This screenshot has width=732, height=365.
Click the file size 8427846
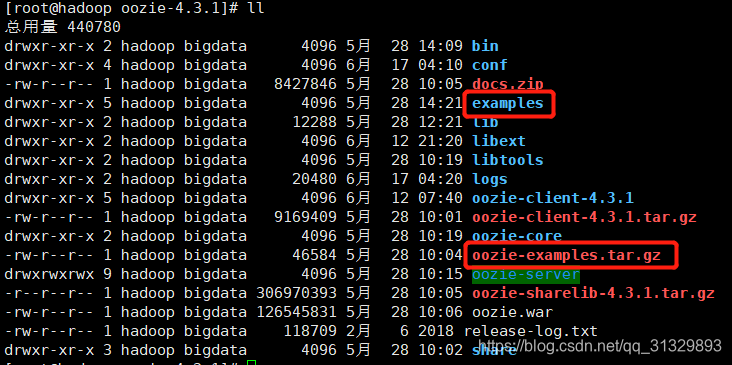pos(305,84)
